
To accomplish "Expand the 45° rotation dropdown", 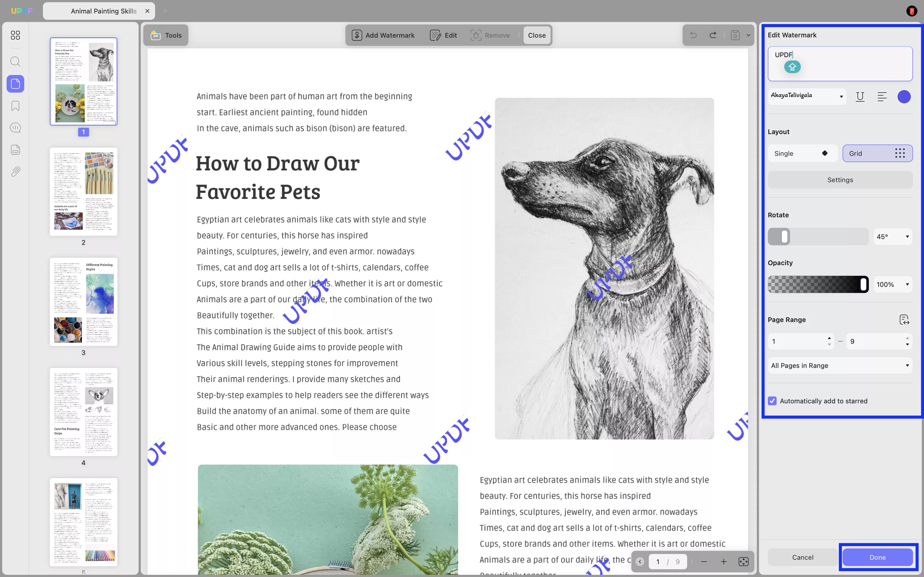I will click(x=892, y=237).
